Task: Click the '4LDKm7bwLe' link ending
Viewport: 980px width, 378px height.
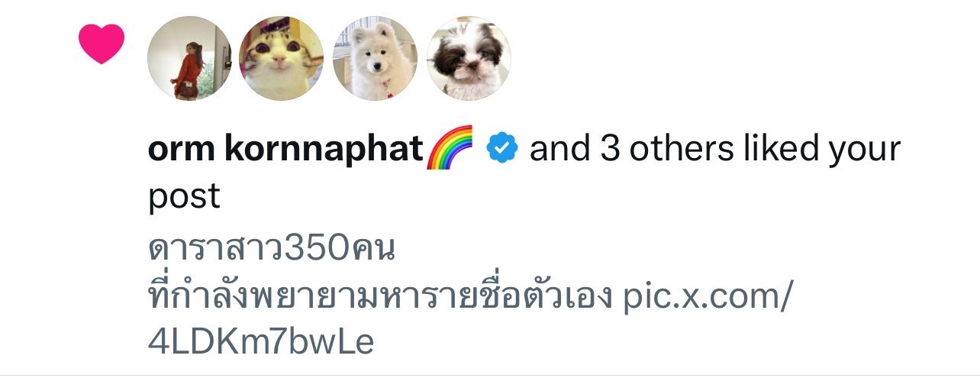Action: tap(261, 343)
